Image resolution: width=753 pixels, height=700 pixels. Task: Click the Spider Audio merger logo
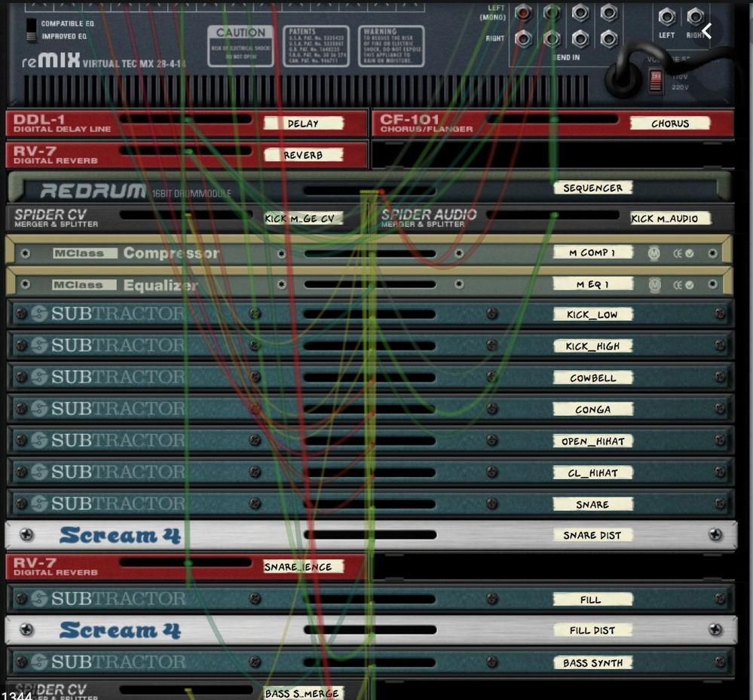tap(428, 216)
